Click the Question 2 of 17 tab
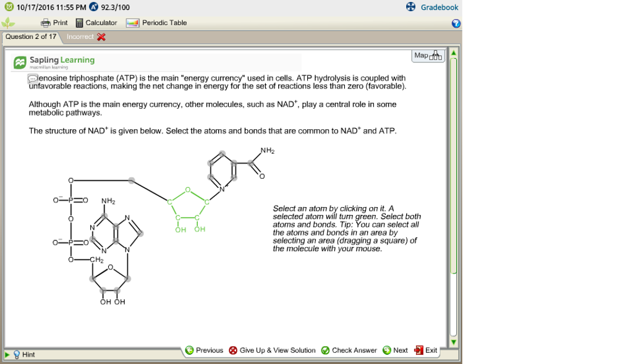 click(x=30, y=36)
